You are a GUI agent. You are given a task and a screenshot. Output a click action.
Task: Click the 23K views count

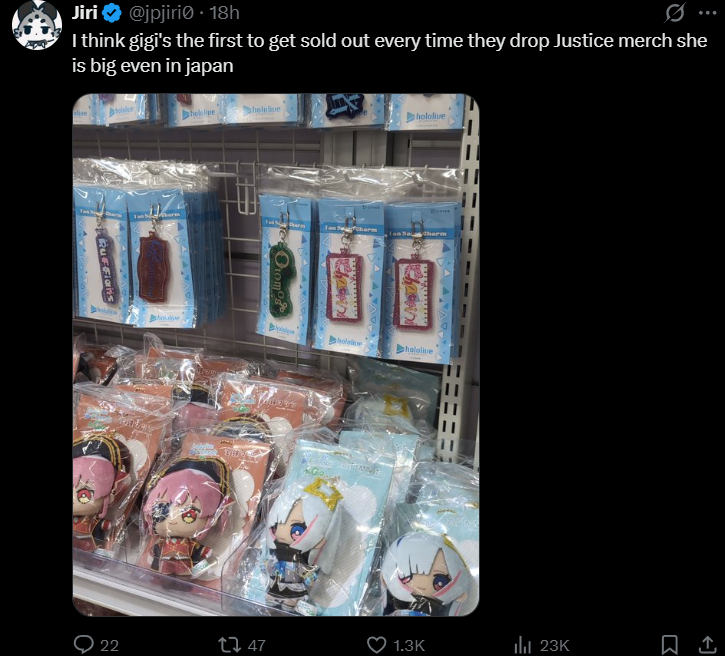point(554,645)
